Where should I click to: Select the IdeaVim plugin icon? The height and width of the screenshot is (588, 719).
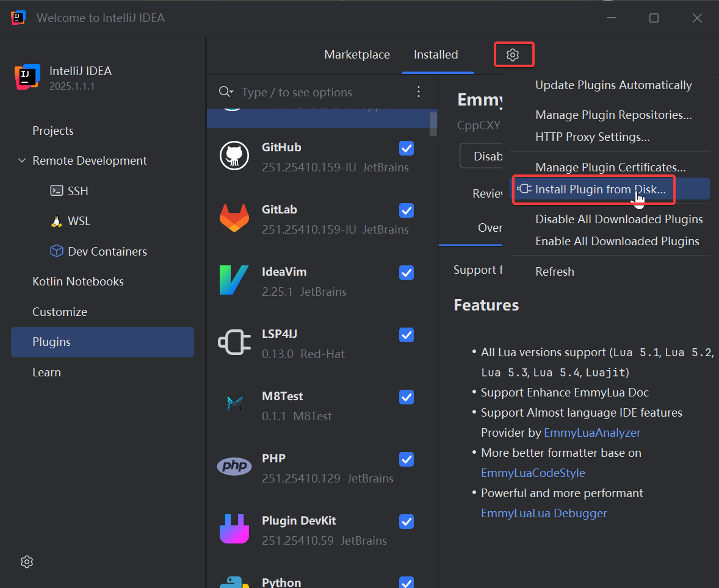(234, 281)
